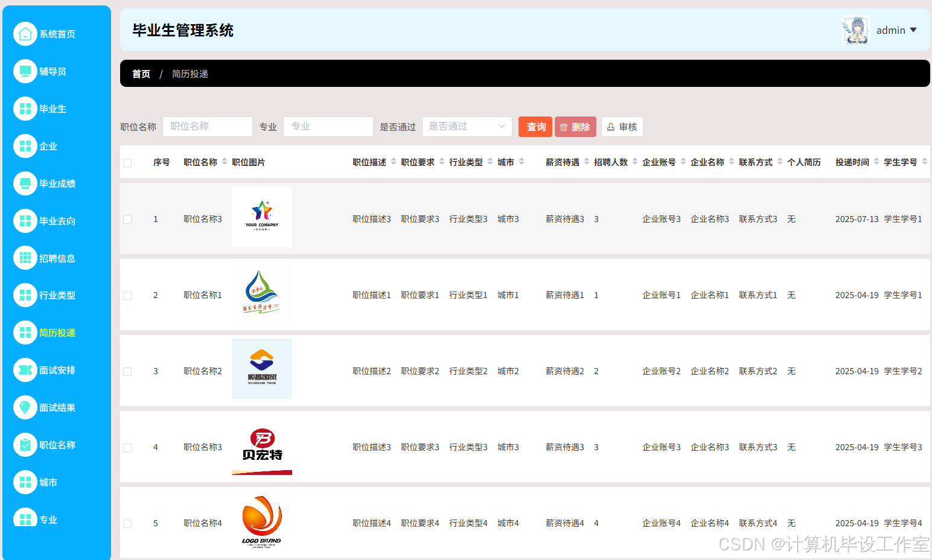Click the trash icon on 删除 button
Viewport: 932px width, 560px height.
pyautogui.click(x=564, y=127)
